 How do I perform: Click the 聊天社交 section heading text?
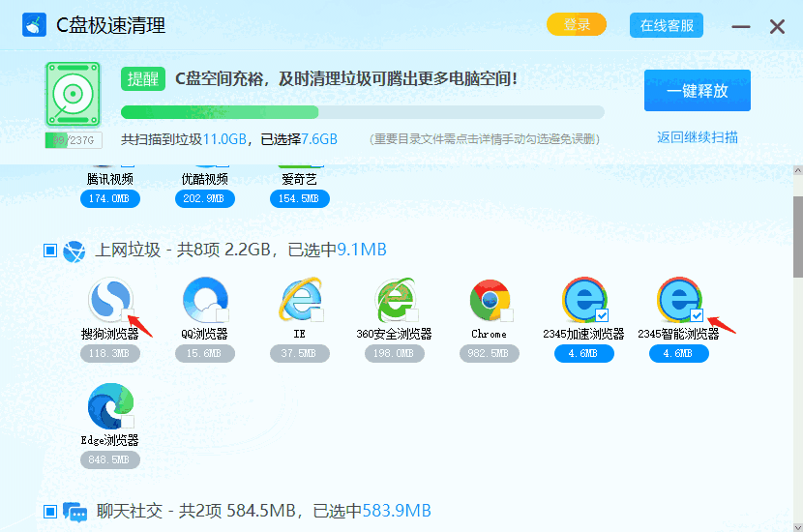(264, 511)
